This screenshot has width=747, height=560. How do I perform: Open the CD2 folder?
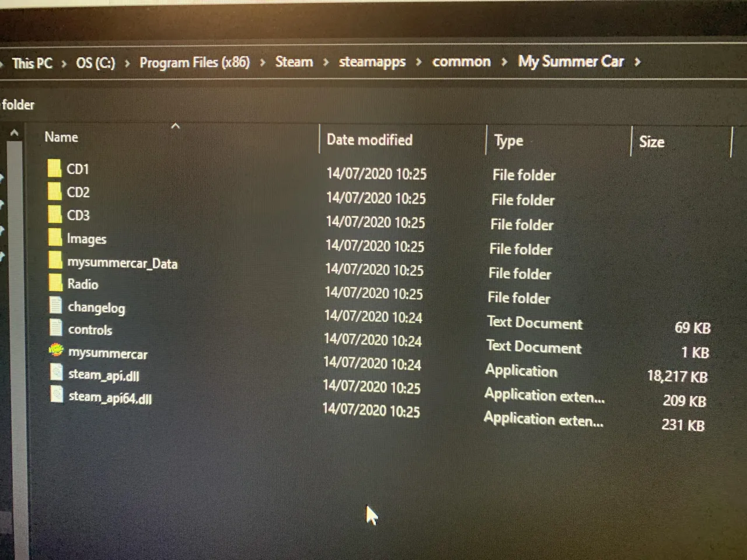tap(78, 192)
